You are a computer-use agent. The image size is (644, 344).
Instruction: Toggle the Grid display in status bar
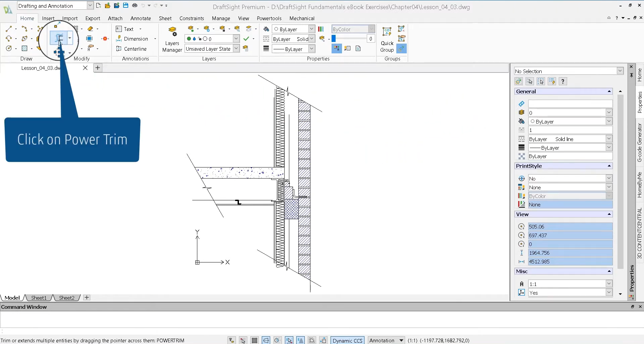tap(255, 340)
